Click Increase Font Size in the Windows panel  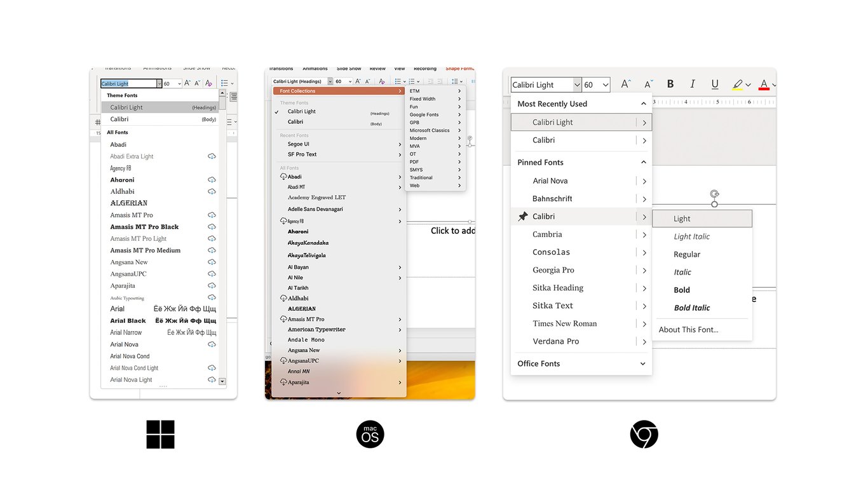click(x=187, y=83)
